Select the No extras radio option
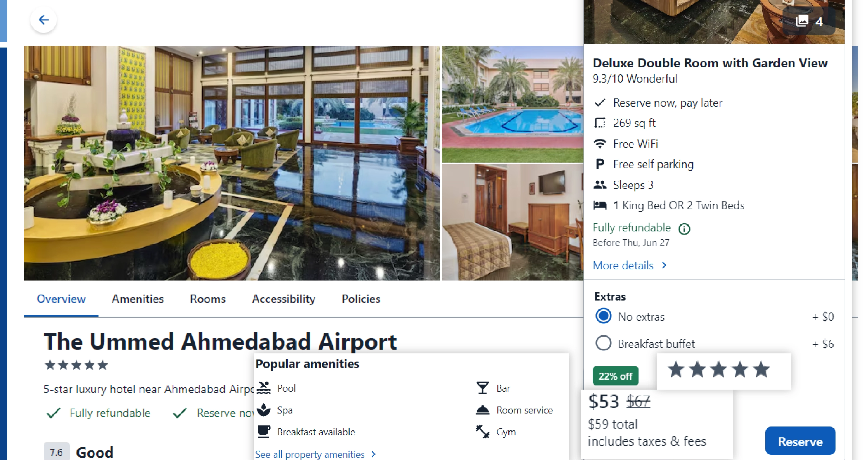Screen dimensions: 868x460 [x=603, y=316]
